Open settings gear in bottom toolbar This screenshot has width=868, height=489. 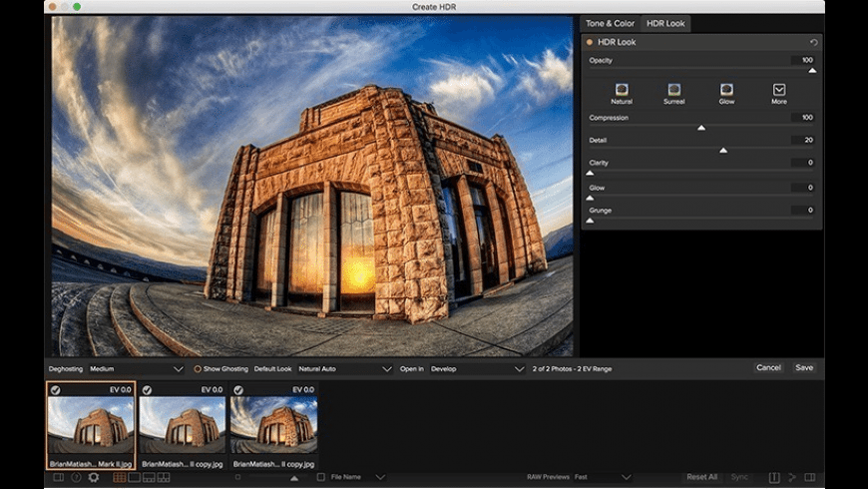(x=94, y=477)
